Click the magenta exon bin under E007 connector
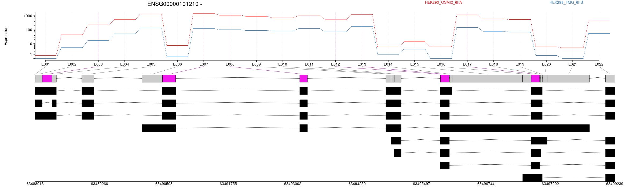The width and height of the screenshot is (644, 188). (x=169, y=78)
